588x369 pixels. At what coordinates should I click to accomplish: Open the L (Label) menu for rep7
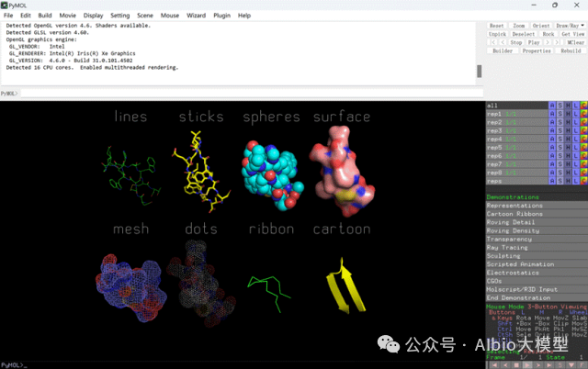(576, 163)
